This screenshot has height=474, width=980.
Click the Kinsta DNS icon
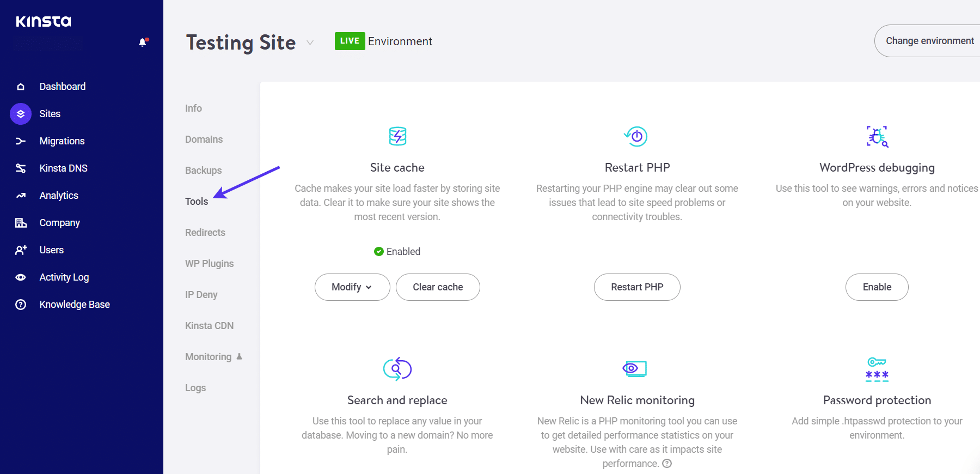[x=21, y=168]
